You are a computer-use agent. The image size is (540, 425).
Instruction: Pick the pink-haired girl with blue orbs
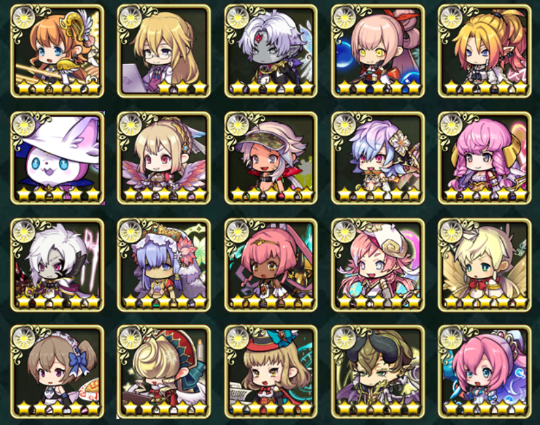click(378, 51)
